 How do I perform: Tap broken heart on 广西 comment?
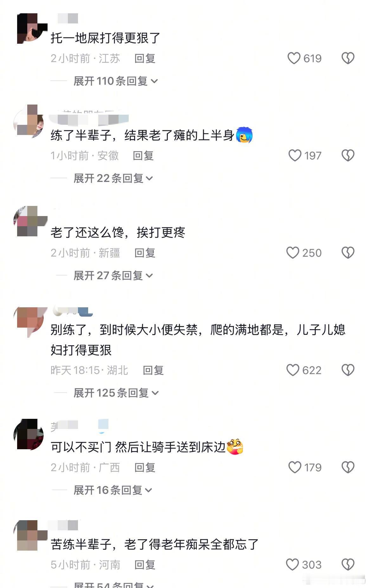[x=348, y=467]
